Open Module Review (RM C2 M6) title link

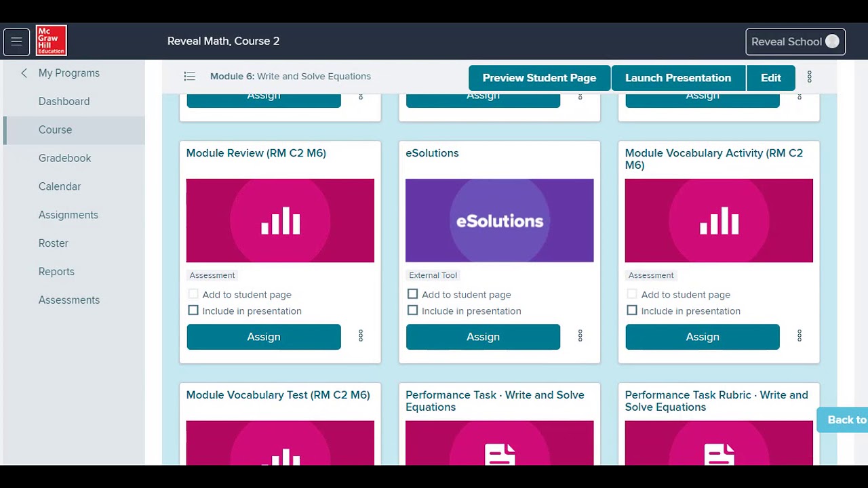coord(256,153)
